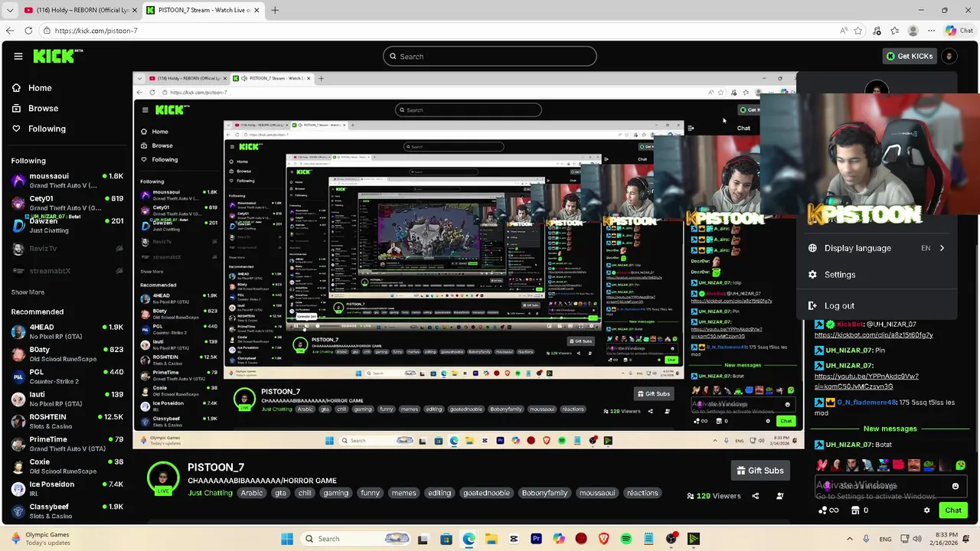The height and width of the screenshot is (551, 980).
Task: Click the channel points icon under the chat input
Action: [827, 510]
